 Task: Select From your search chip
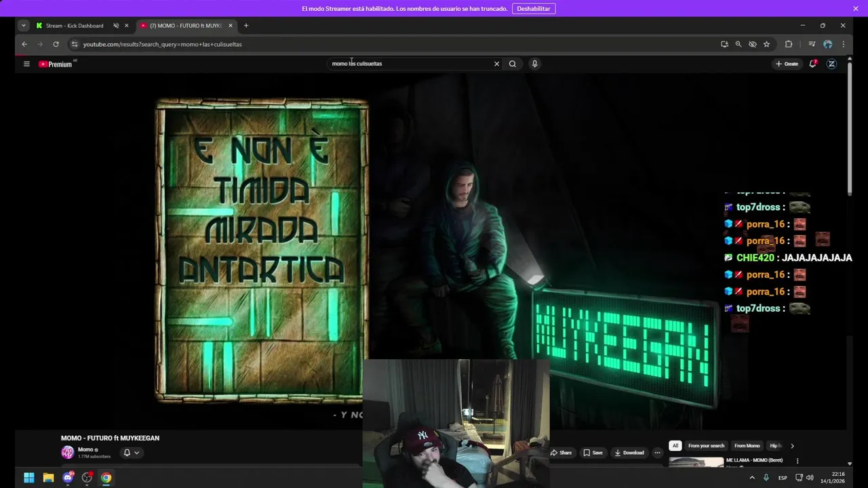click(707, 446)
